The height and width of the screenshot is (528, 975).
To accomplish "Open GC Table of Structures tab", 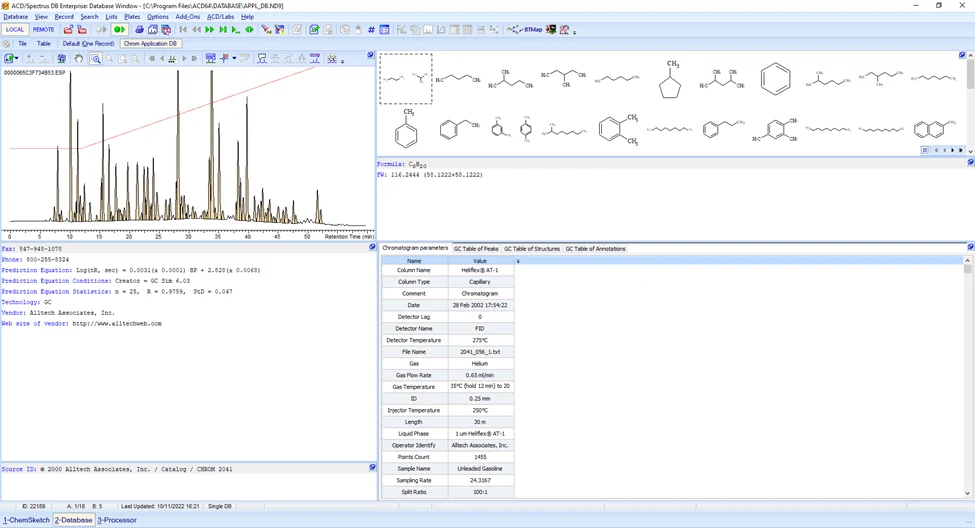I will tap(532, 248).
